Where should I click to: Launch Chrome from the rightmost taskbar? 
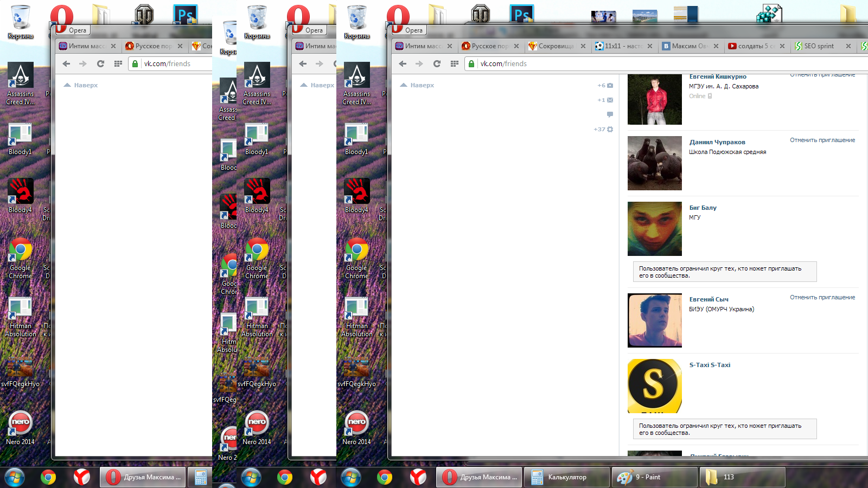385,477
